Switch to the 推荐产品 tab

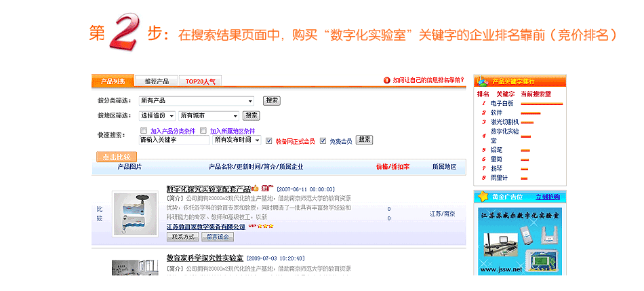[x=156, y=81]
